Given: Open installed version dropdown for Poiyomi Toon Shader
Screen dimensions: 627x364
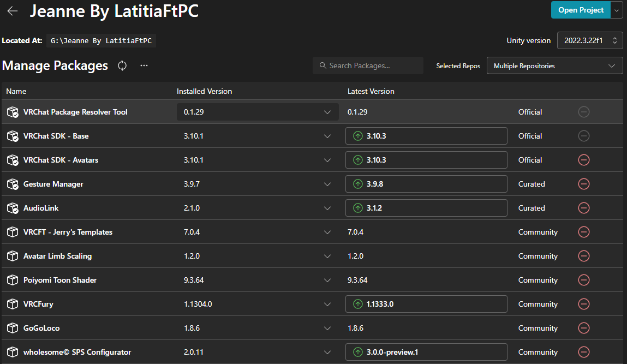Looking at the screenshot, I should point(258,280).
